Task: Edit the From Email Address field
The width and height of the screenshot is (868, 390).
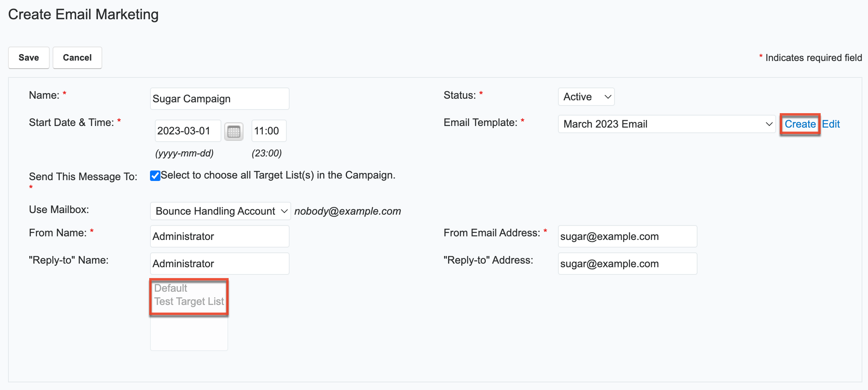Action: [627, 236]
